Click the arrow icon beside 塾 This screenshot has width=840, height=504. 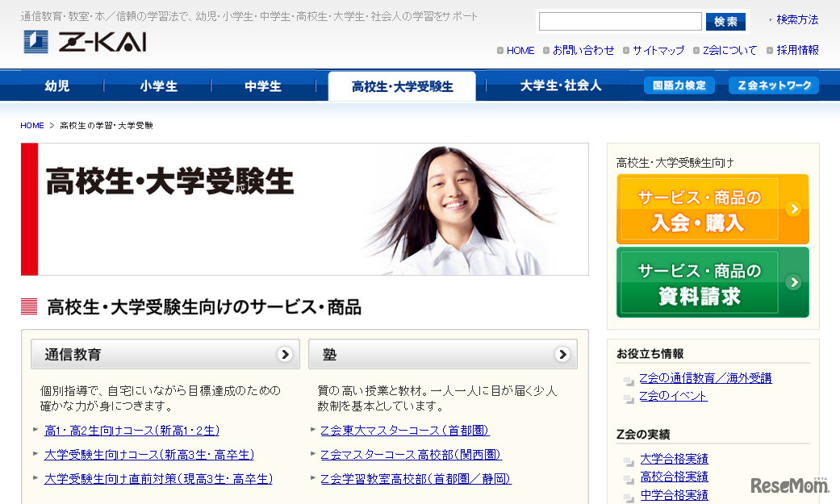[562, 354]
